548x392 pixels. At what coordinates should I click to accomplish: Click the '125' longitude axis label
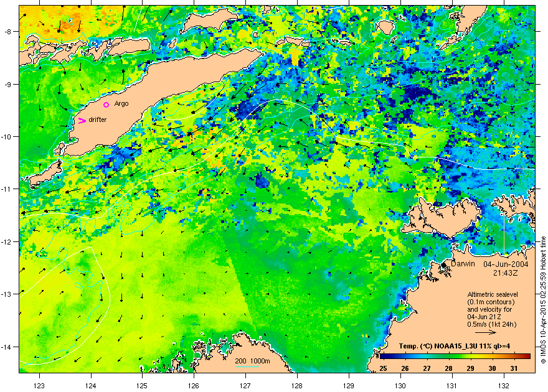click(x=142, y=386)
